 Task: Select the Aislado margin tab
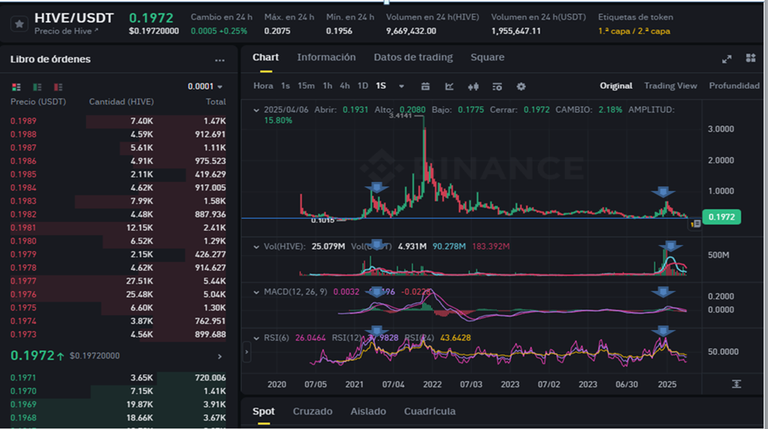pyautogui.click(x=368, y=411)
